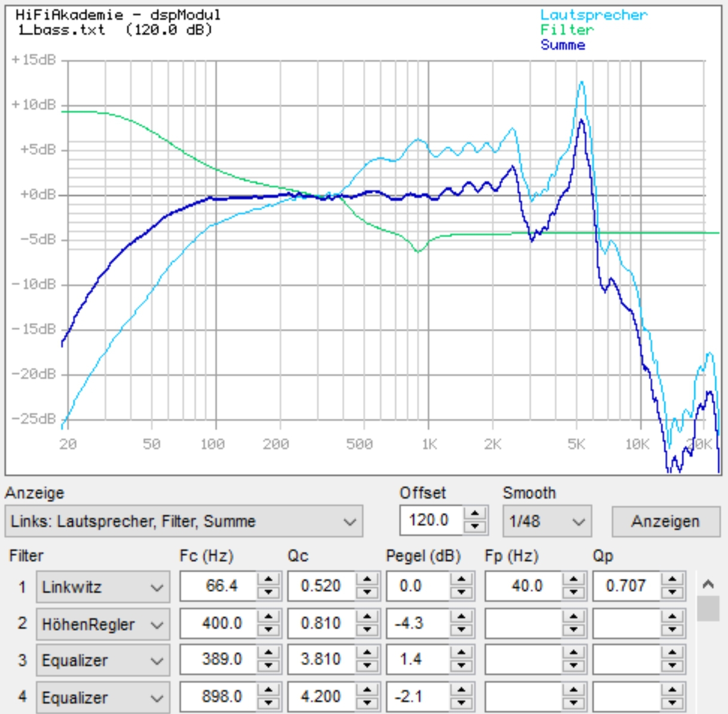Increase filter 1 Fc value of 66.4
Image resolution: width=728 pixels, height=714 pixels.
click(x=269, y=579)
